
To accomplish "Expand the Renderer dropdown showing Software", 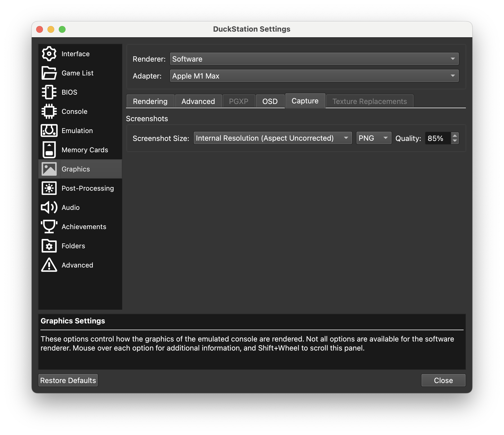I will 314,59.
